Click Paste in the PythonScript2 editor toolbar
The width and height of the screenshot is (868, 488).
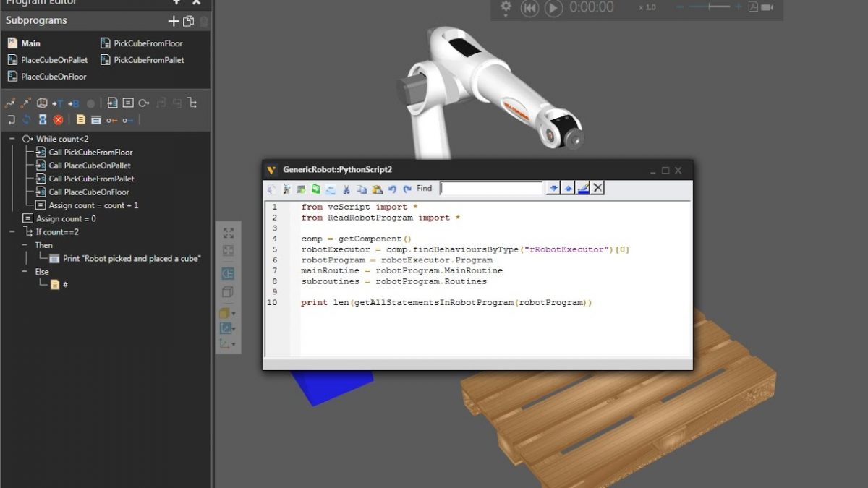[x=377, y=188]
